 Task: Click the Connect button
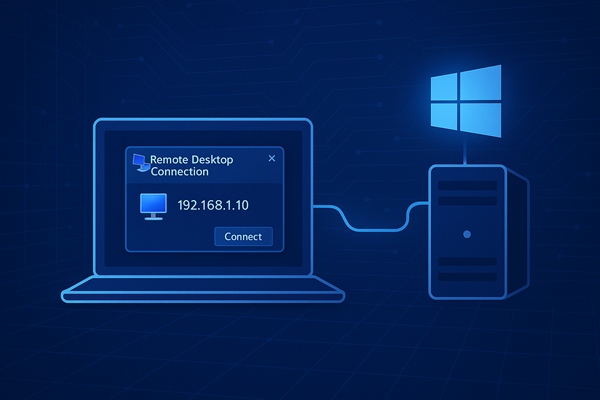pos(243,237)
